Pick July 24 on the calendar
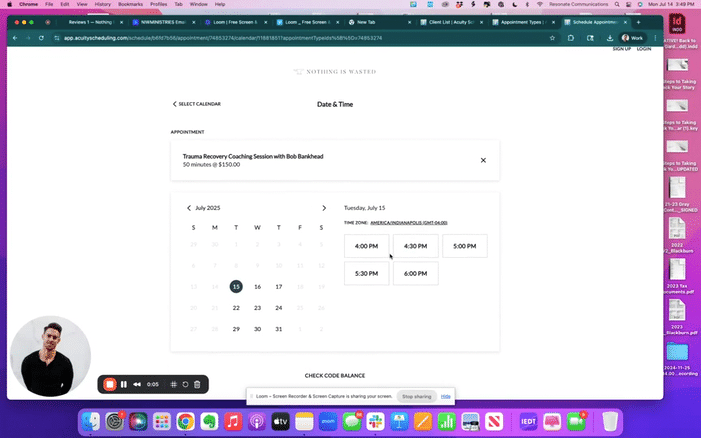The width and height of the screenshot is (701, 438). tap(279, 308)
